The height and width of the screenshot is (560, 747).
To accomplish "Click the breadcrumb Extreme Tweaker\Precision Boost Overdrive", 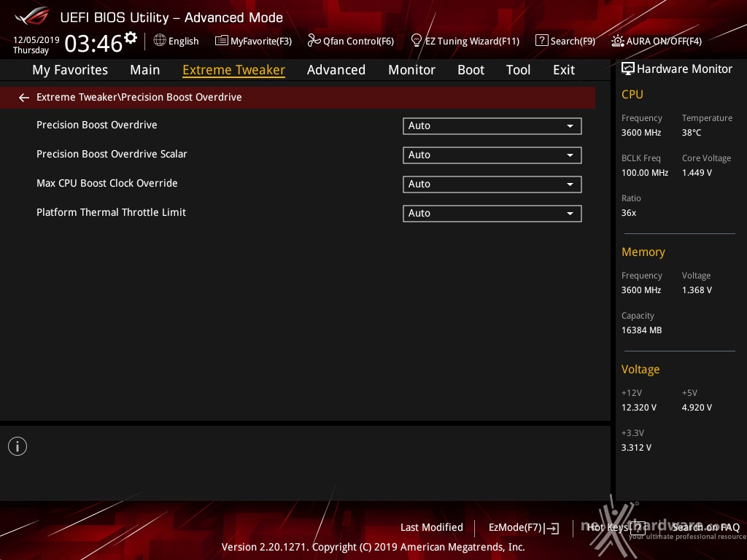I will (x=139, y=97).
